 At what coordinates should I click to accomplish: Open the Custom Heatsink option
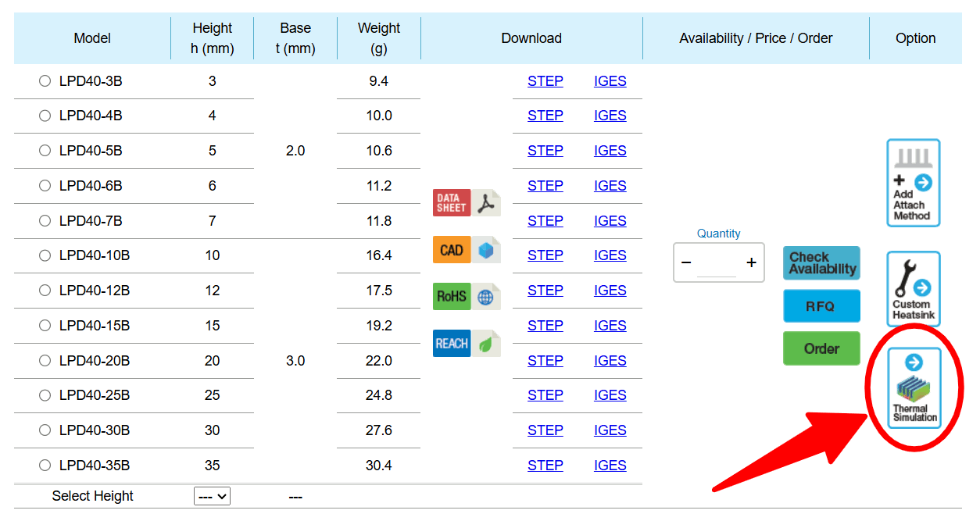pos(913,288)
